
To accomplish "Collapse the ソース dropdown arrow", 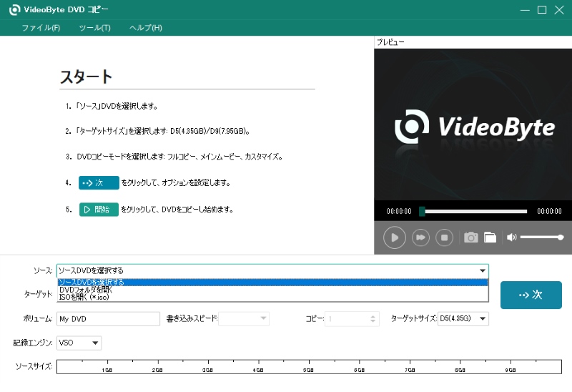I will (x=482, y=270).
